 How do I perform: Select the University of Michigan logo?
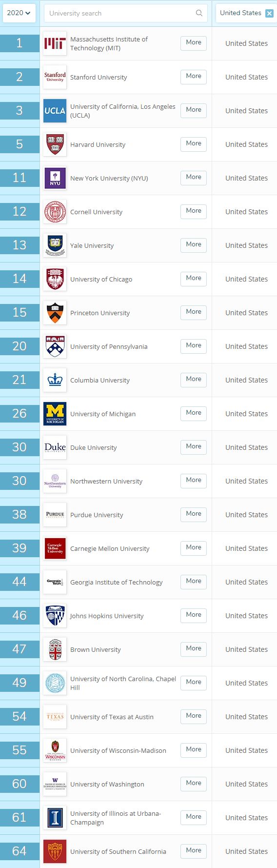[55, 414]
